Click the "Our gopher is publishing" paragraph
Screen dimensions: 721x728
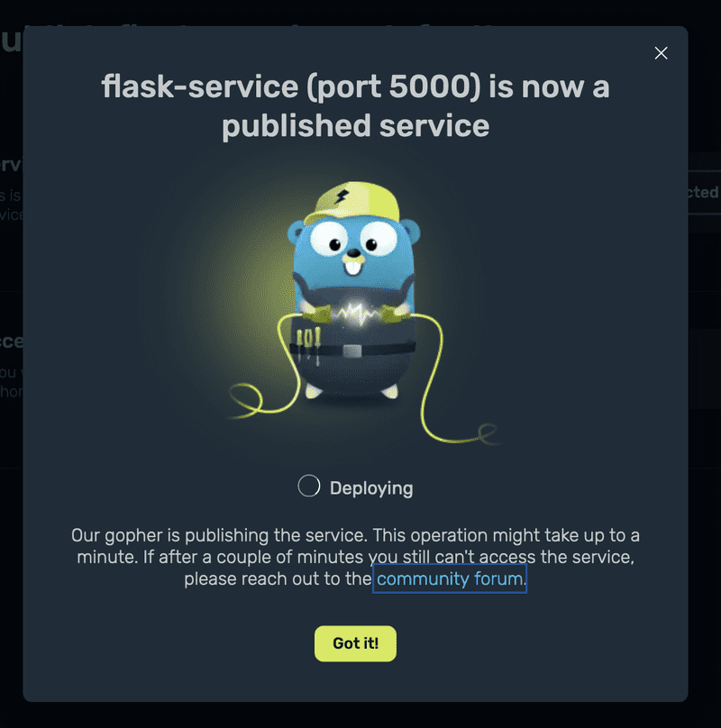coord(355,557)
